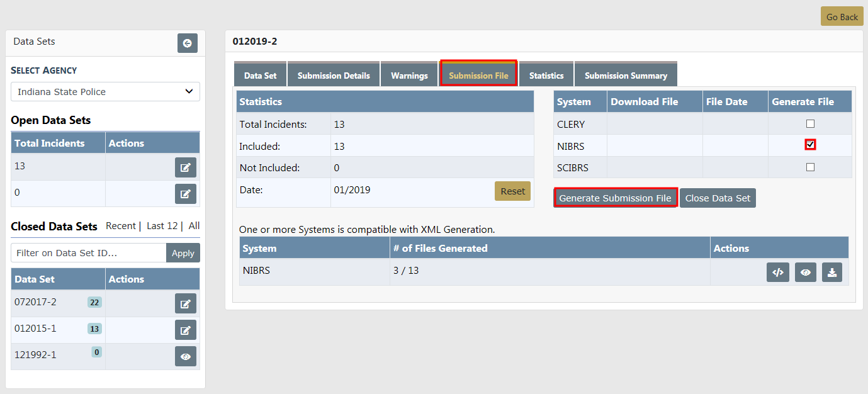This screenshot has width=868, height=394.
Task: Switch to the Submission Details tab
Action: (x=334, y=76)
